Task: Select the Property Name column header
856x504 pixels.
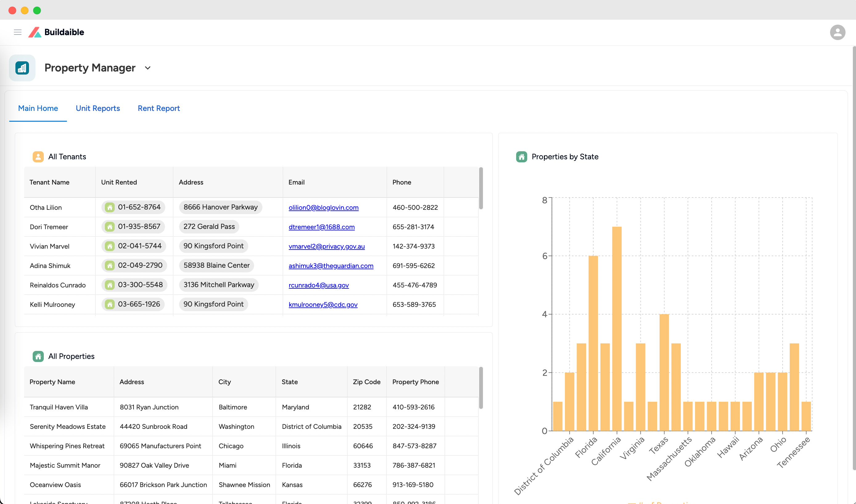Action: pyautogui.click(x=69, y=382)
